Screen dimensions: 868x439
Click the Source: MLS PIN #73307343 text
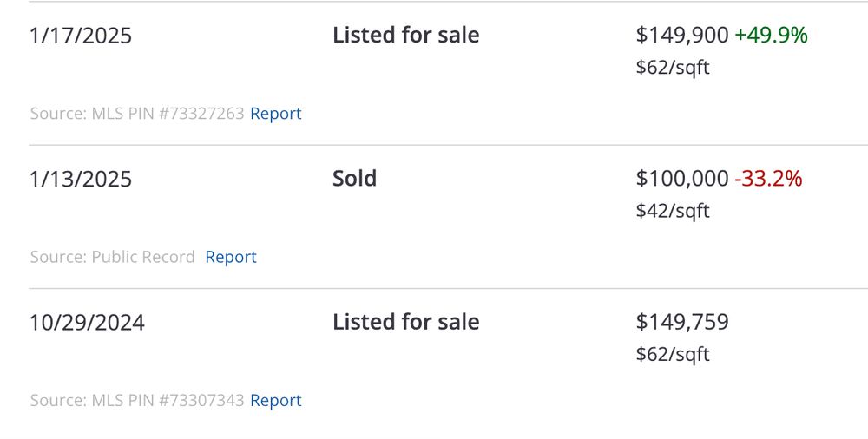click(137, 400)
